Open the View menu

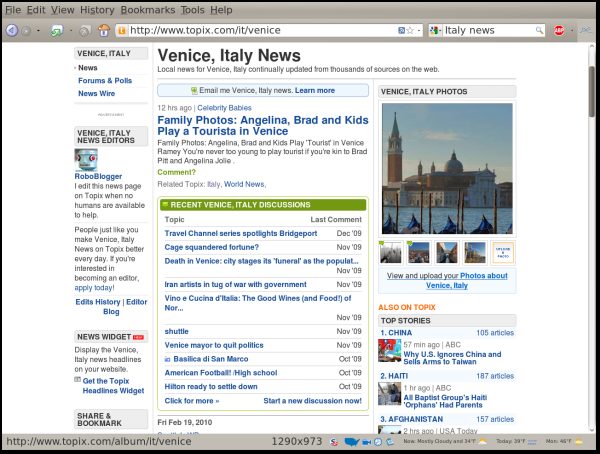click(62, 10)
